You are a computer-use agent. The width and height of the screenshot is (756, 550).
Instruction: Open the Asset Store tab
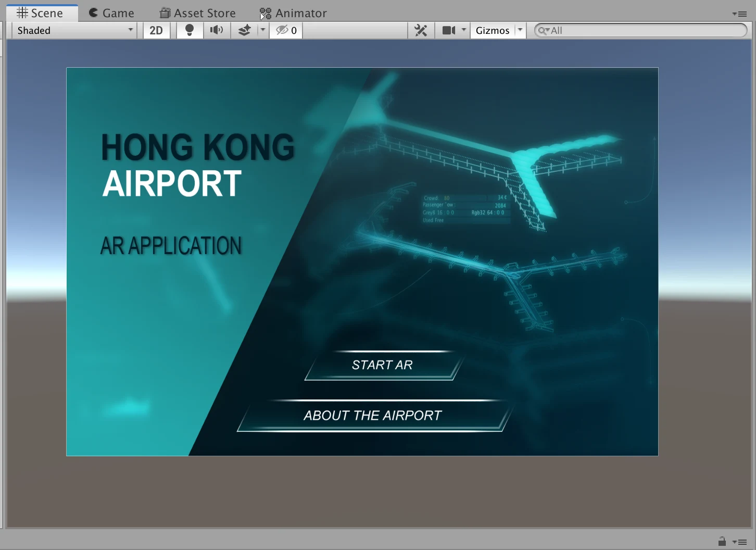click(x=198, y=13)
